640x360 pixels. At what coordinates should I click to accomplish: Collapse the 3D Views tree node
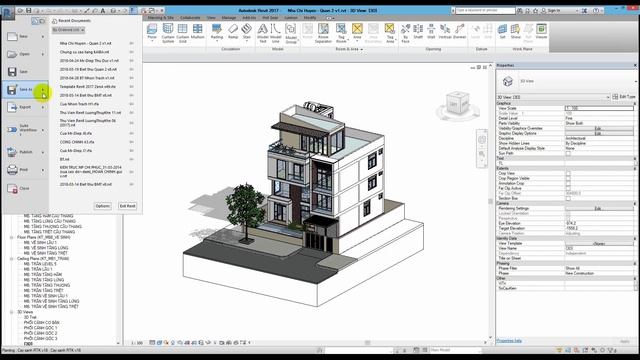(x=11, y=312)
